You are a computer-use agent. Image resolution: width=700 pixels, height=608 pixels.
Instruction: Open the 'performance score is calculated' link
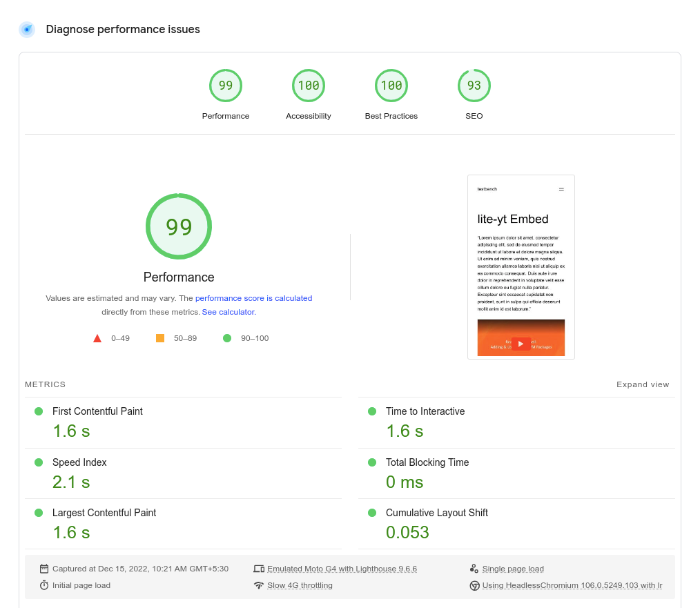[x=253, y=298]
